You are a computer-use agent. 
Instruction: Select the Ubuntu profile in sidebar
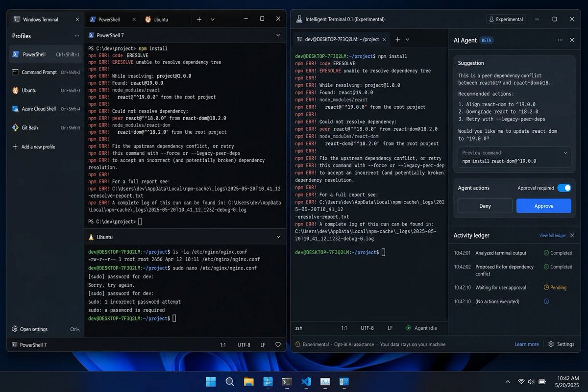click(46, 91)
